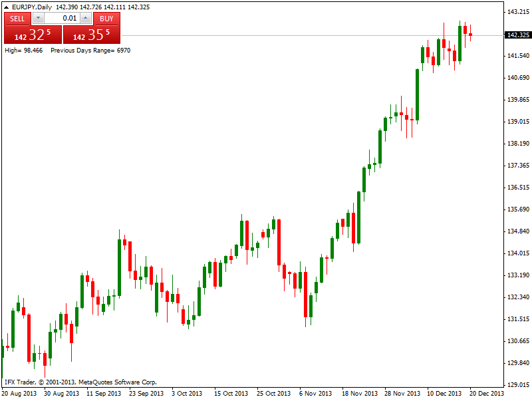Click the sell price 142.32 tile
The height and width of the screenshot is (399, 532).
pos(33,35)
